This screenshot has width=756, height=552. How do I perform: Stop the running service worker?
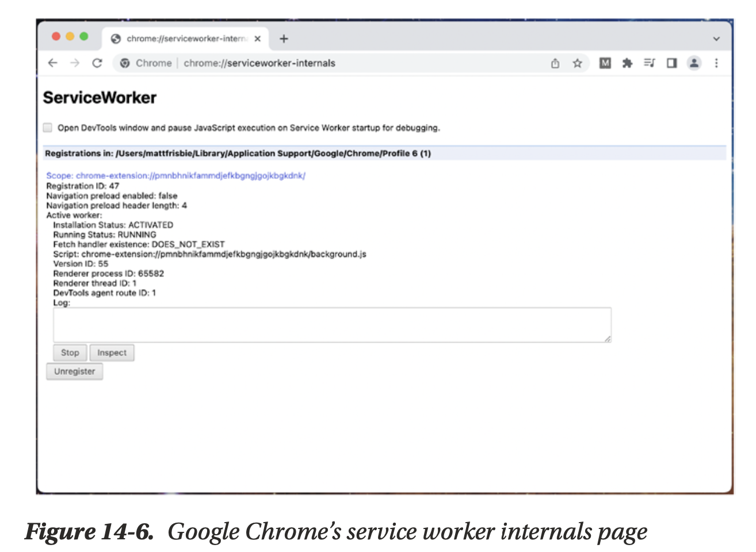tap(70, 352)
